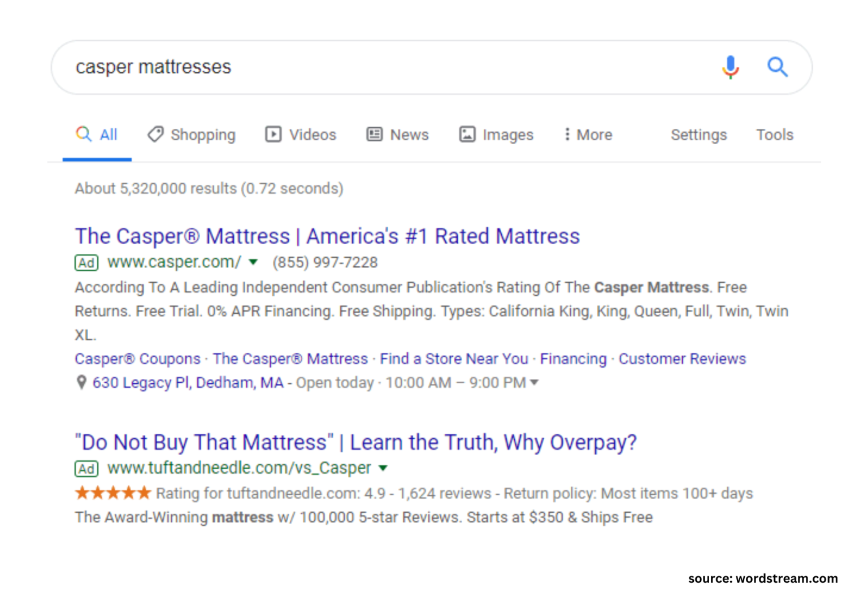Click the location pin icon near Dedham address

click(81, 382)
